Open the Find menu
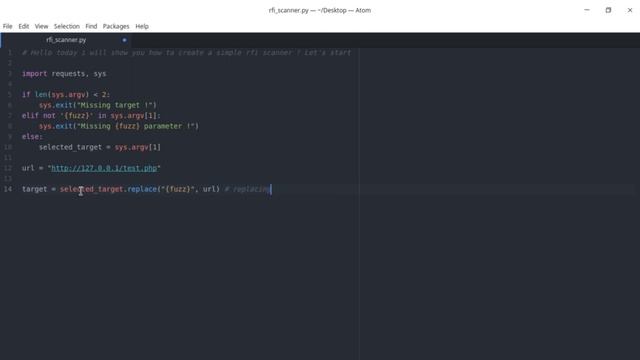 [x=91, y=26]
